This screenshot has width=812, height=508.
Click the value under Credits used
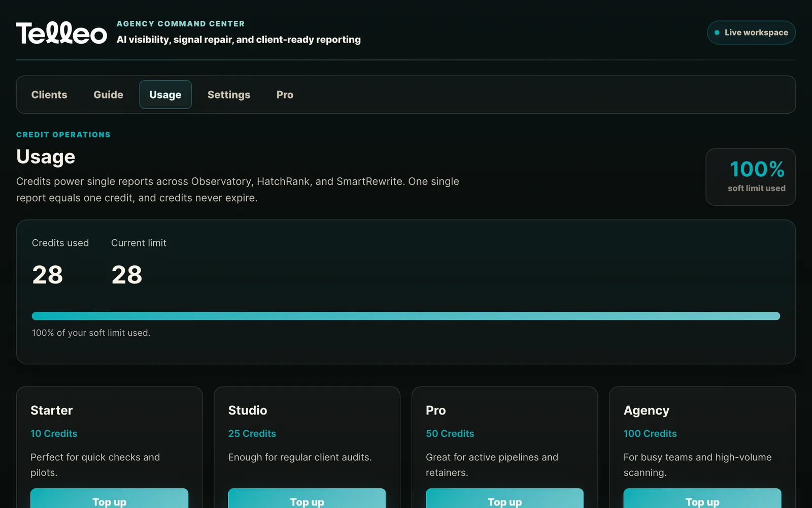(x=48, y=275)
